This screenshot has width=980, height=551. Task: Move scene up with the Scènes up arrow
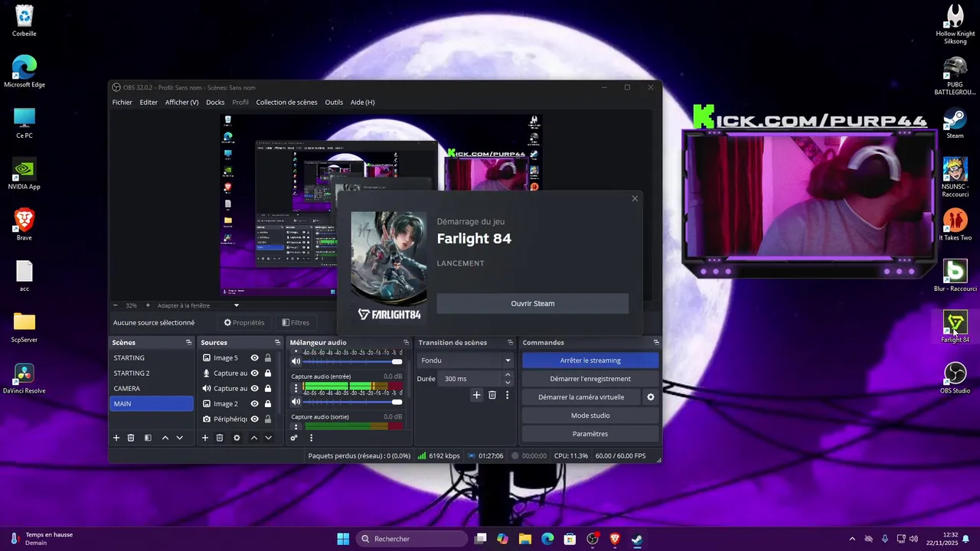(165, 438)
